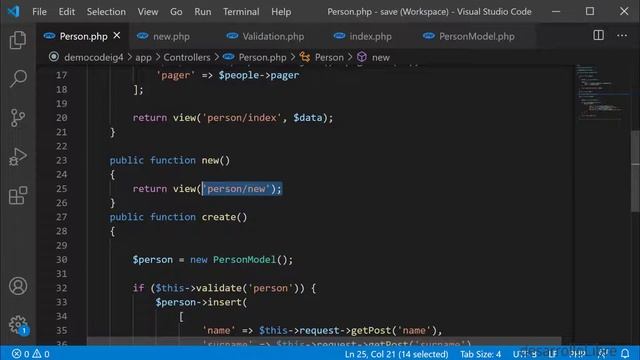Change Tab Size: 4 indentation setting
The height and width of the screenshot is (360, 640).
tap(480, 354)
